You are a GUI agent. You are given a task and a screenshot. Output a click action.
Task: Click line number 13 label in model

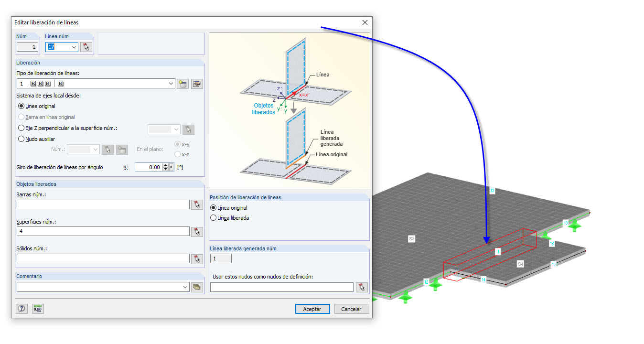point(492,191)
